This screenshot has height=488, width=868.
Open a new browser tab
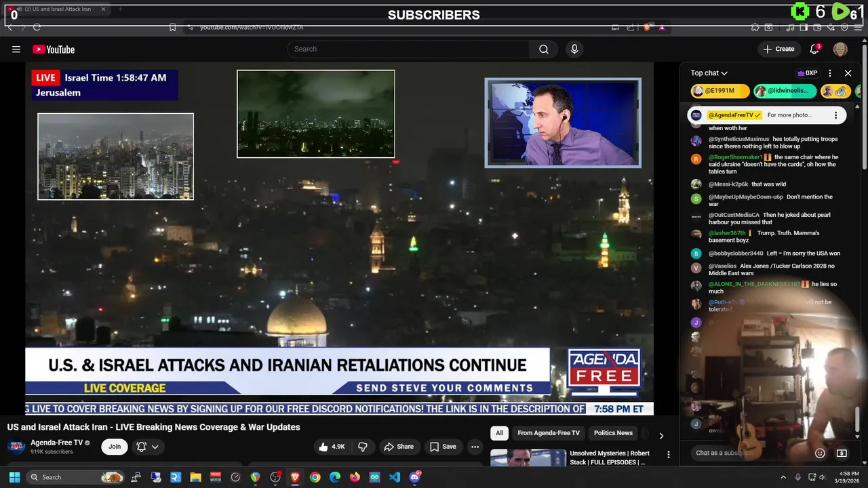pos(119,9)
